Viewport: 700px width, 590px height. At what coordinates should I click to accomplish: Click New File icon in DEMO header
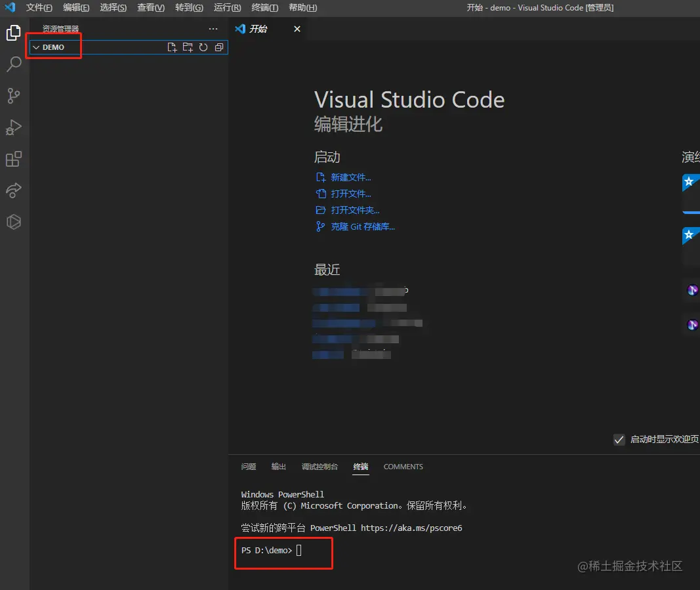pos(172,47)
